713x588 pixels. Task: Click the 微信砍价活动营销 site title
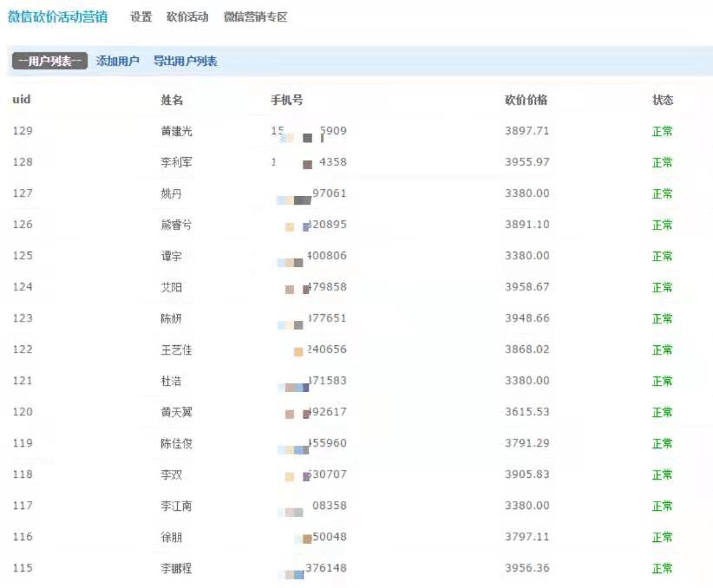tap(57, 16)
